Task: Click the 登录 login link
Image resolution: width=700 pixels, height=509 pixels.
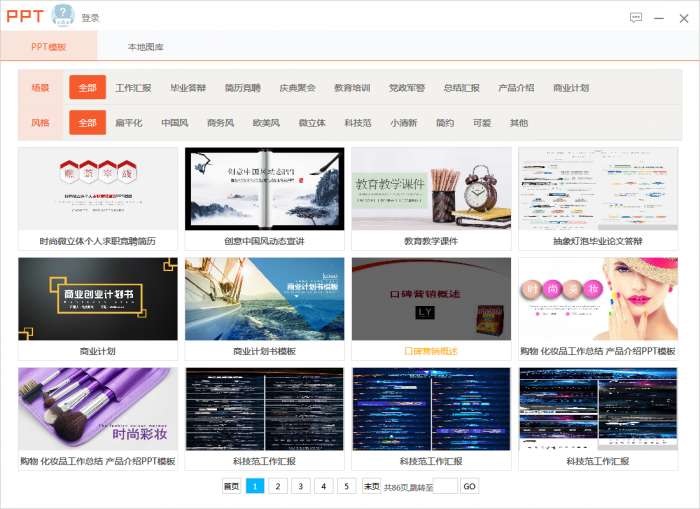Action: pyautogui.click(x=90, y=18)
